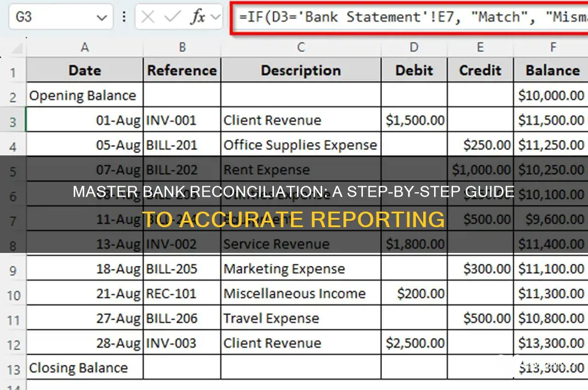588x390 pixels.
Task: Select the 'BILL-206' reference cell
Action: [x=182, y=318]
